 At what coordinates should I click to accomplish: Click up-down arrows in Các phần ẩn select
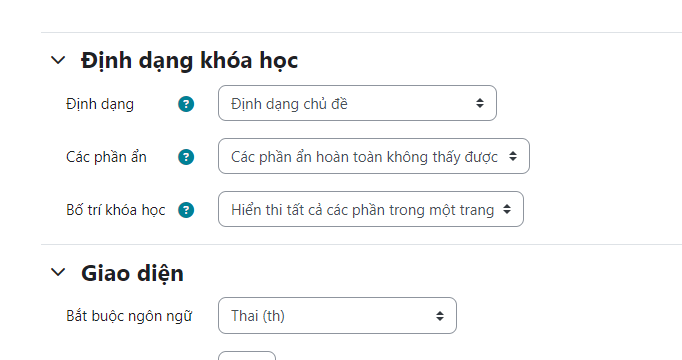(x=513, y=156)
